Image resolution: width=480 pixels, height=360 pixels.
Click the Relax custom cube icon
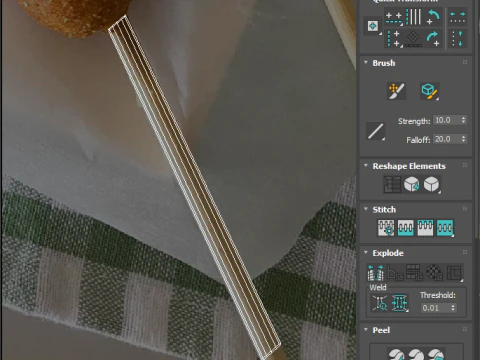[x=432, y=184]
